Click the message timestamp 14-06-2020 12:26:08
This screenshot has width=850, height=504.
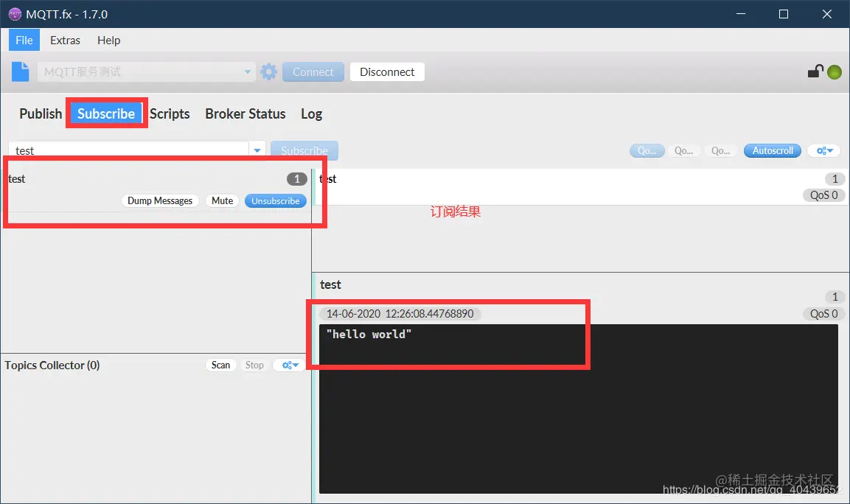(400, 314)
